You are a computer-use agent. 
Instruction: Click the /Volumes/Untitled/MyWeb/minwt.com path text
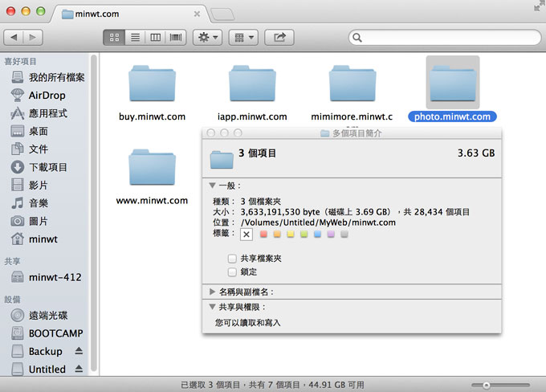(318, 223)
